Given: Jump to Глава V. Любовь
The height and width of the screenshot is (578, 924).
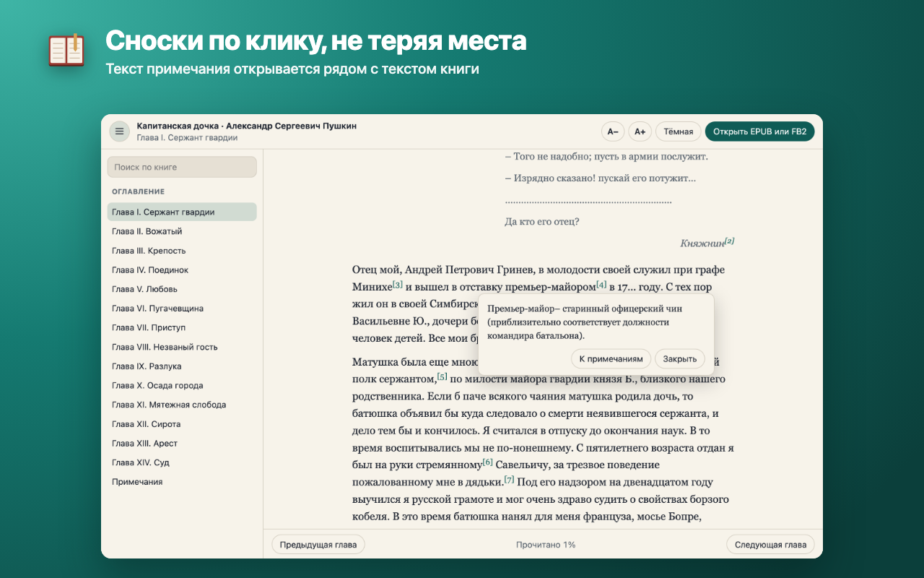Looking at the screenshot, I should click(182, 289).
